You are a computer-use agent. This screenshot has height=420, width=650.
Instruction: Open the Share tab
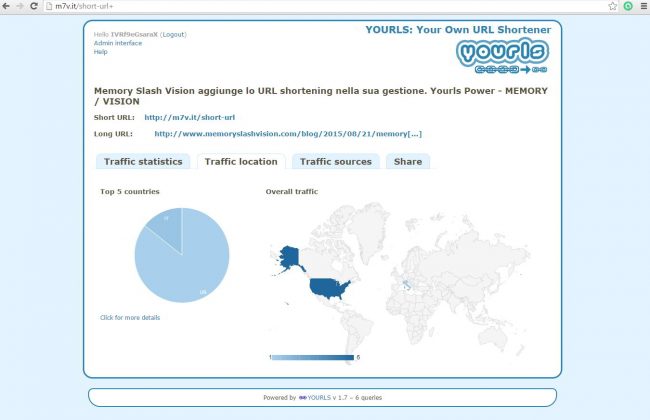[x=407, y=161]
